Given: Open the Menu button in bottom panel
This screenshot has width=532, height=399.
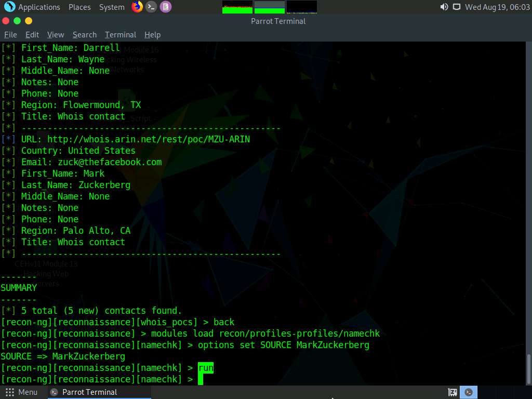Looking at the screenshot, I should 21,392.
